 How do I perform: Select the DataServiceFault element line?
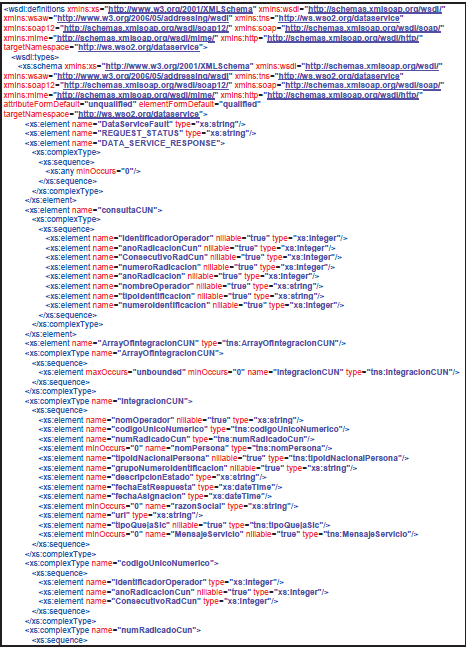[135, 124]
